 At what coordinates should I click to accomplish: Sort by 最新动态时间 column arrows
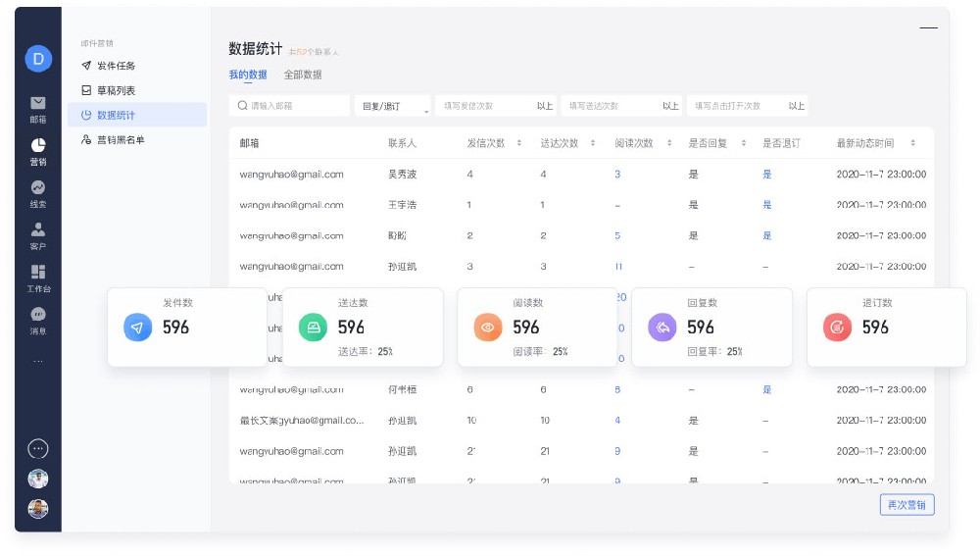912,143
